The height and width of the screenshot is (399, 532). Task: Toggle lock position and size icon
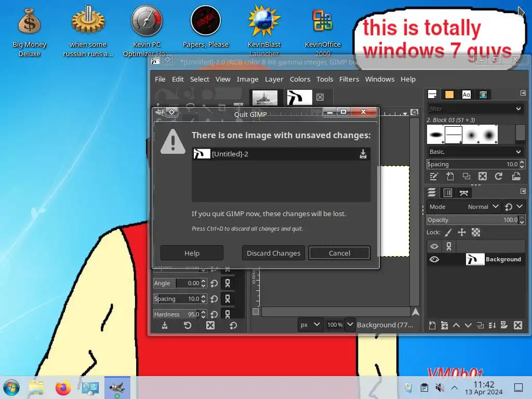coord(462,232)
